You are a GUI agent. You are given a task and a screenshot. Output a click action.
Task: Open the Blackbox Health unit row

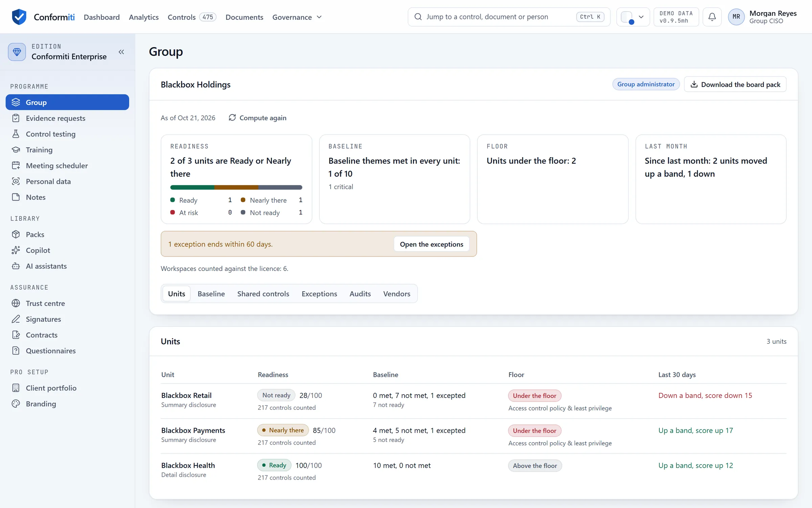(474, 471)
